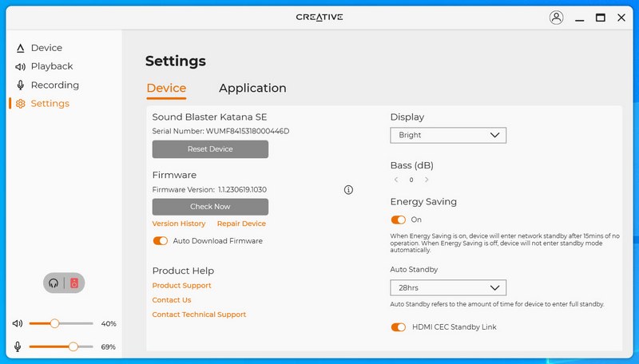Click the Recording microphone sidebar icon

point(21,85)
